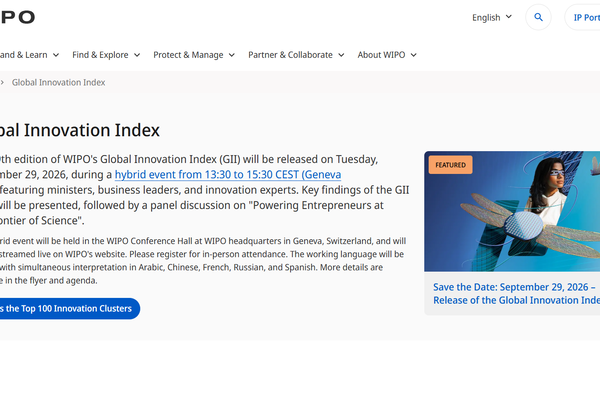Open the English language dropdown
This screenshot has width=600, height=400.
coord(492,18)
